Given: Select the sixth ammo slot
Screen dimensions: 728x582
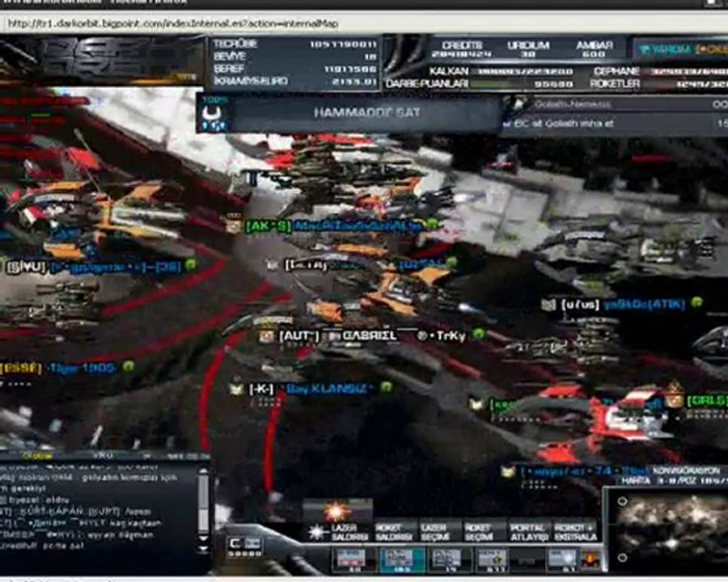Looking at the screenshot, I should (562, 559).
